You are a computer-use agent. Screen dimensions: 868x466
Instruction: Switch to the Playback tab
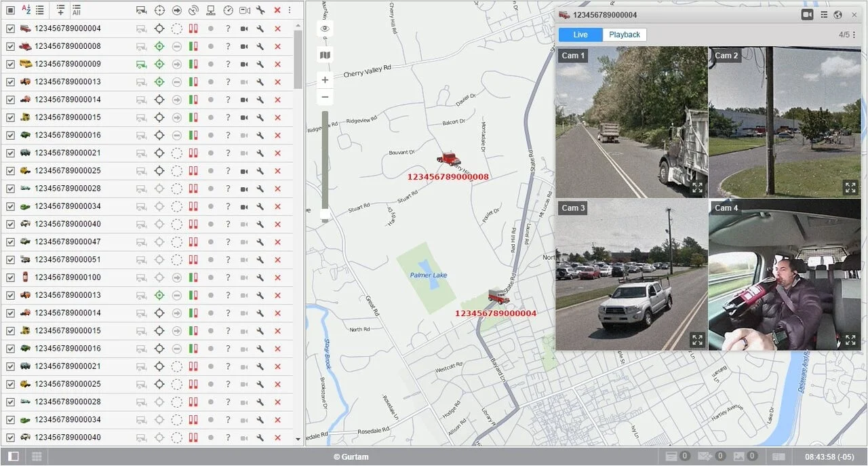coord(624,35)
